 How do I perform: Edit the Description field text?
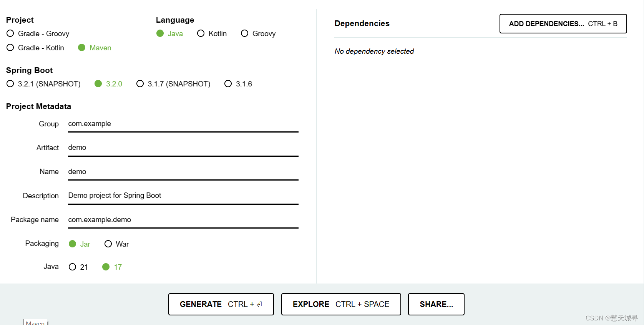coord(183,196)
